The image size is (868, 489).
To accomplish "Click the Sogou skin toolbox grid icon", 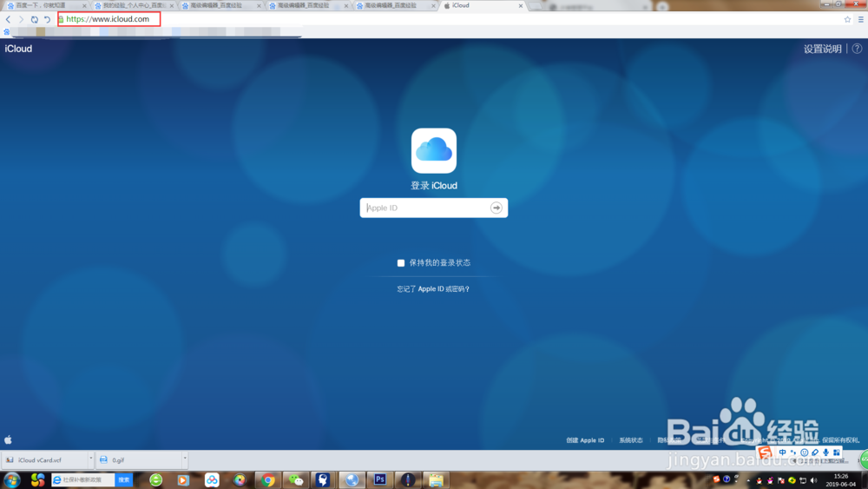I will coord(837,453).
